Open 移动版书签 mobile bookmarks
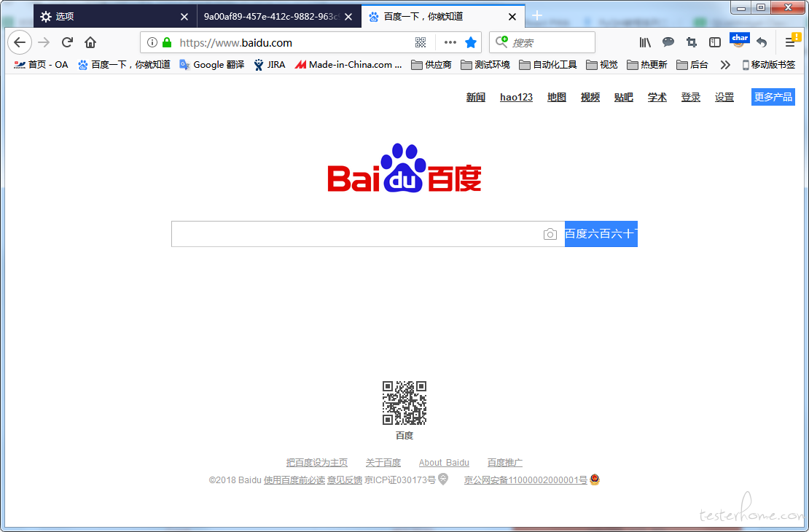Viewport: 809px width, 532px height. (x=769, y=65)
